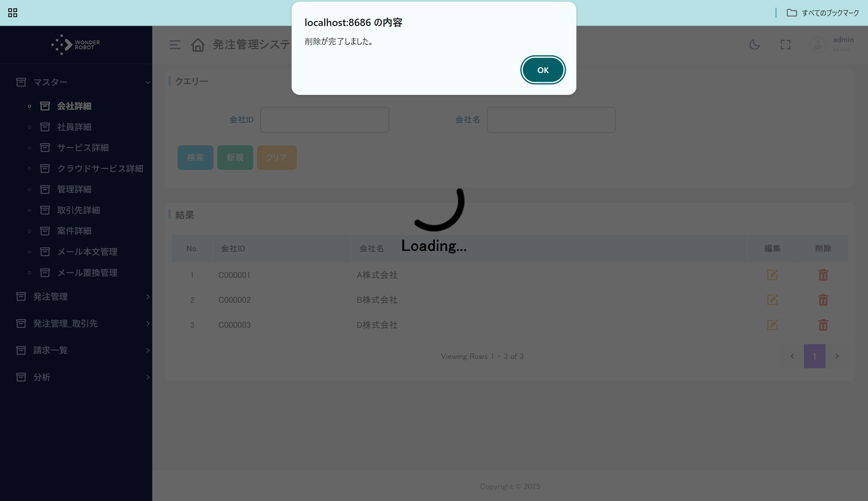Image resolution: width=868 pixels, height=501 pixels.
Task: Click the 会社ID column header
Action: coord(281,248)
